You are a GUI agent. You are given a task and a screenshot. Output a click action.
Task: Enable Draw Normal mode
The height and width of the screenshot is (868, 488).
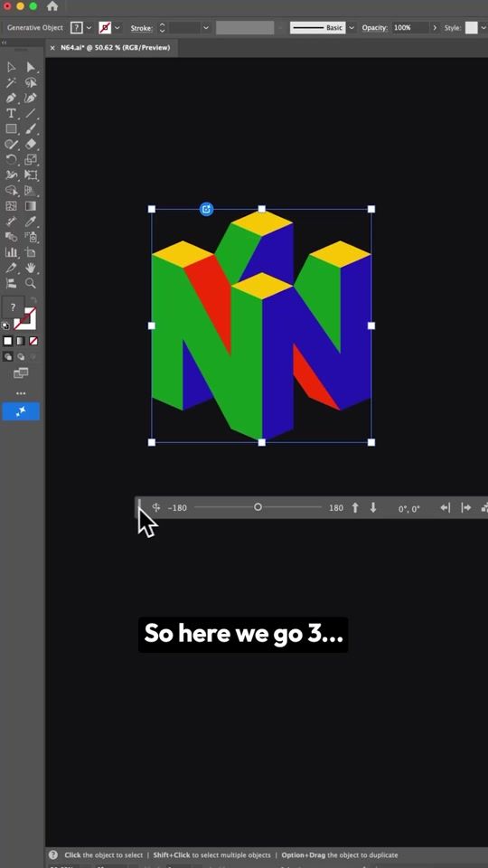tap(8, 357)
